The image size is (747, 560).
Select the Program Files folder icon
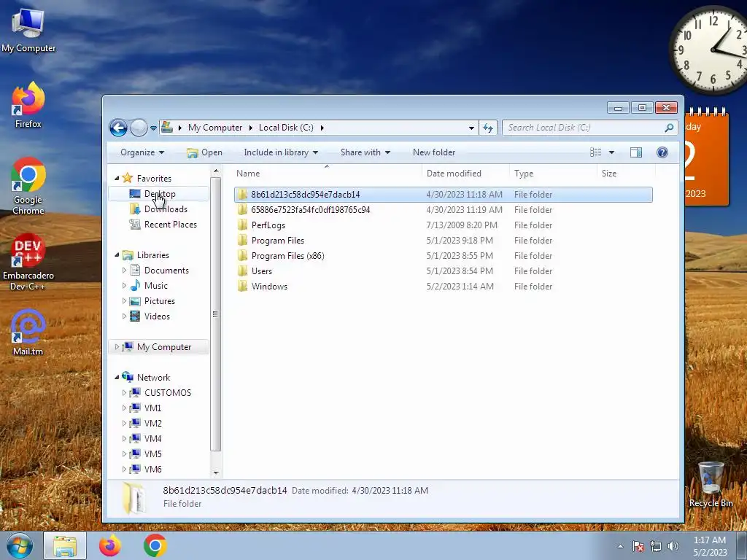coord(242,241)
